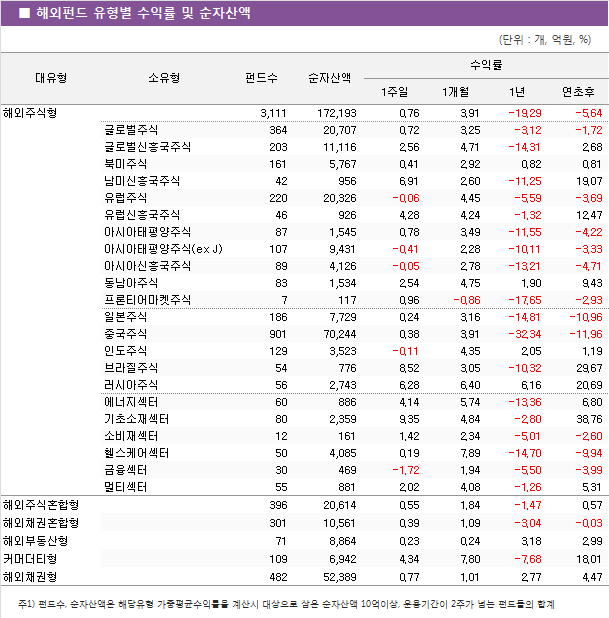Screen dimensions: 609x618
Task: Click the 1주일 column header
Action: [394, 92]
